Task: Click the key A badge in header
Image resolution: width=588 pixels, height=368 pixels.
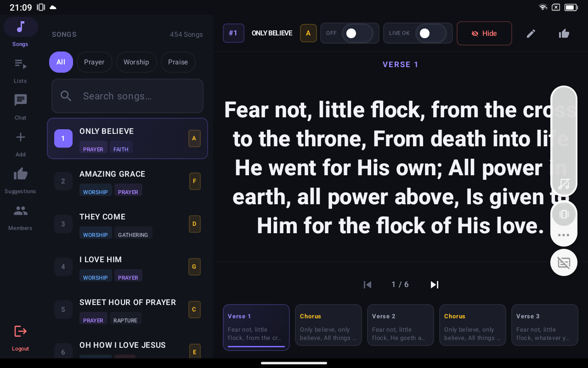Action: click(x=308, y=33)
